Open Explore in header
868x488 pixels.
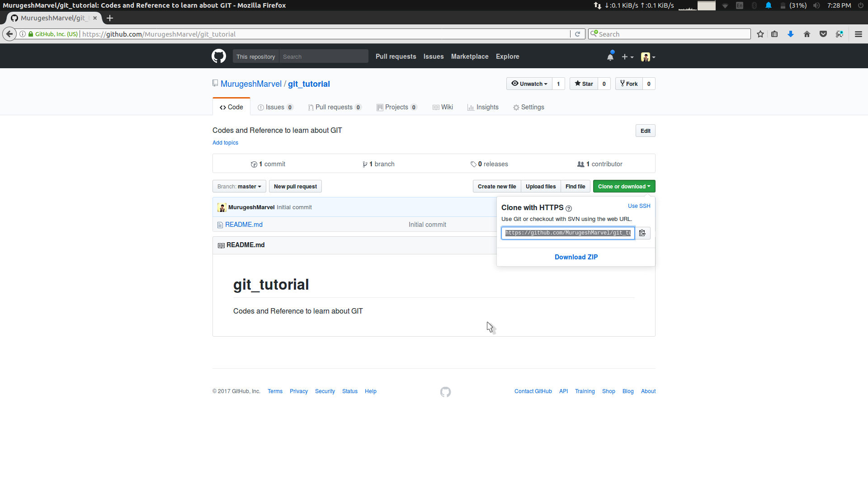point(507,56)
